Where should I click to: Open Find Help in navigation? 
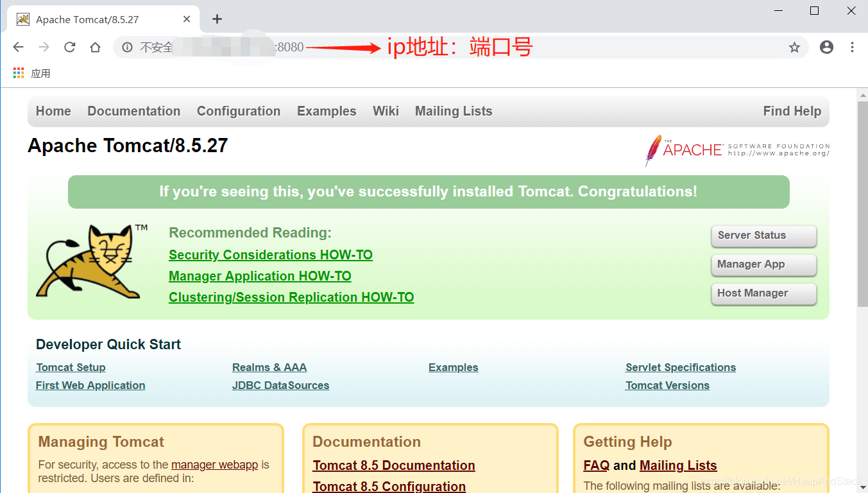pyautogui.click(x=792, y=111)
